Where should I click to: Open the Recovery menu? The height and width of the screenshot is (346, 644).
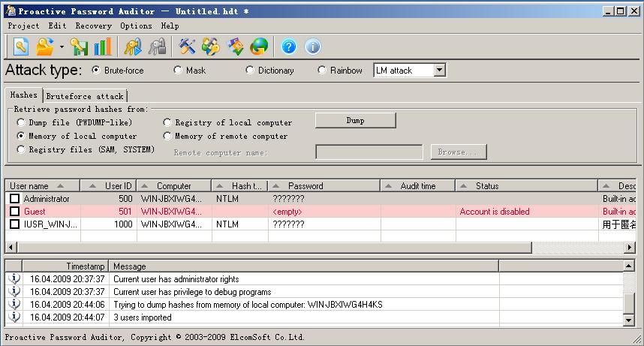point(93,26)
